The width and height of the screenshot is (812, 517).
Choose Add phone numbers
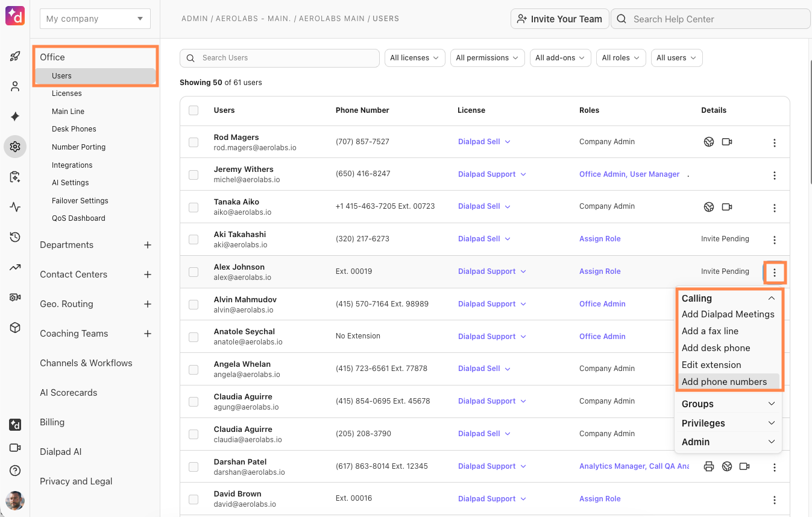point(728,382)
